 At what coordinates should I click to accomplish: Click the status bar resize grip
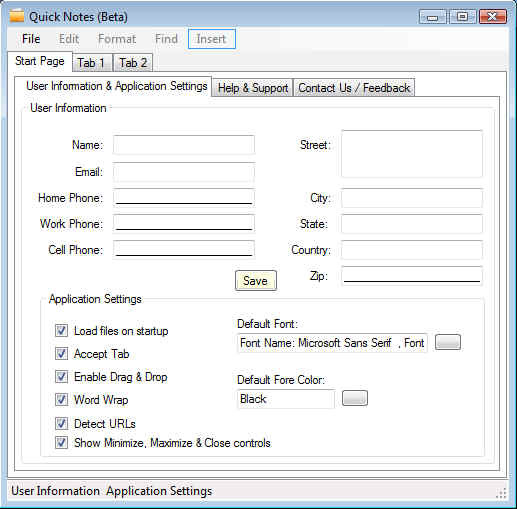point(501,493)
